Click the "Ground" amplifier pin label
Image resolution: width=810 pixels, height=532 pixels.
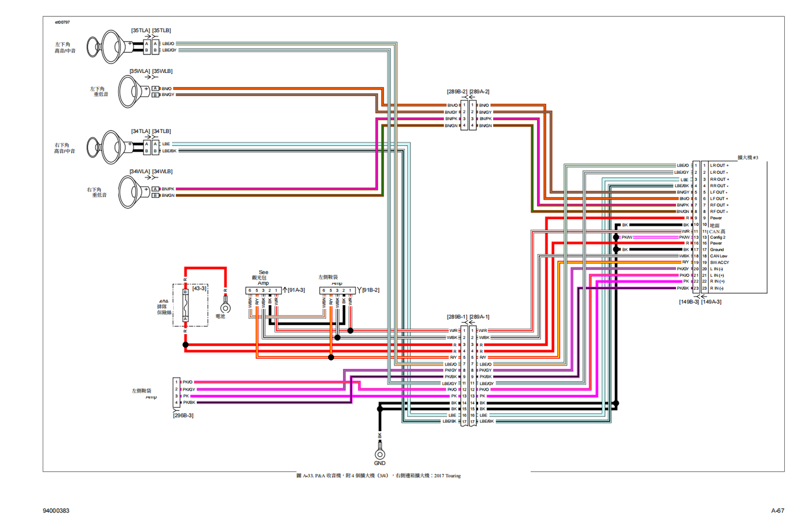tap(717, 249)
